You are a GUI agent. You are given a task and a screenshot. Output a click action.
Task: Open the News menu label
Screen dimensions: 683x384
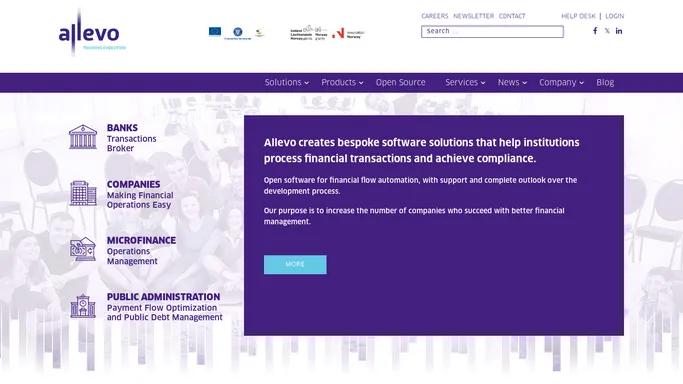point(508,82)
